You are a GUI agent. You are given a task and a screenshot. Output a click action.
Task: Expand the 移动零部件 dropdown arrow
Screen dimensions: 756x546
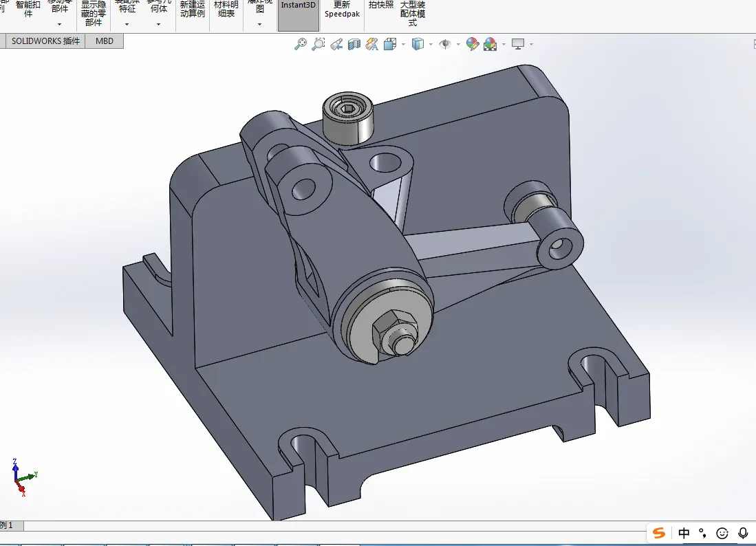(59, 24)
